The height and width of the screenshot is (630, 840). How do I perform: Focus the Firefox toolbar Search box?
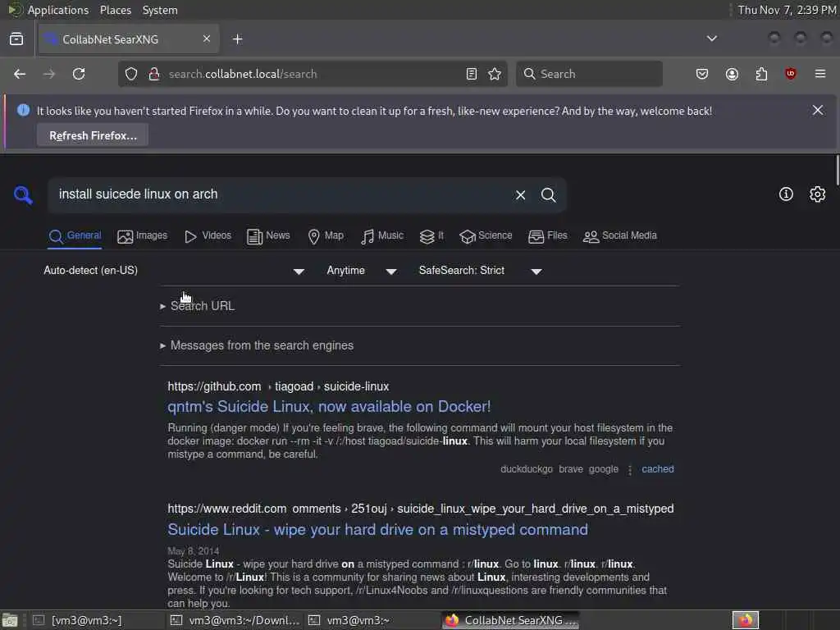click(589, 74)
